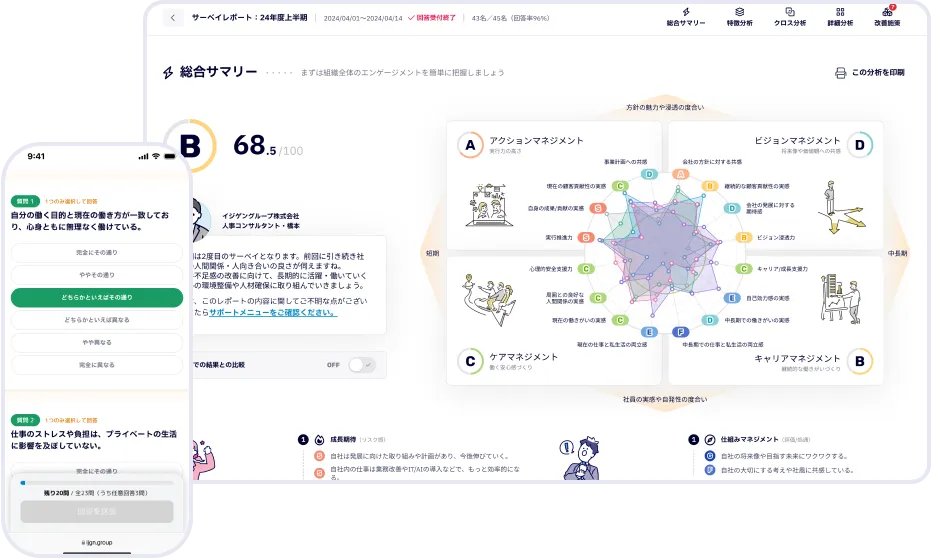The image size is (931, 558).
Task: Click the compass icon beside 仕組みマネジメント
Action: [x=710, y=439]
